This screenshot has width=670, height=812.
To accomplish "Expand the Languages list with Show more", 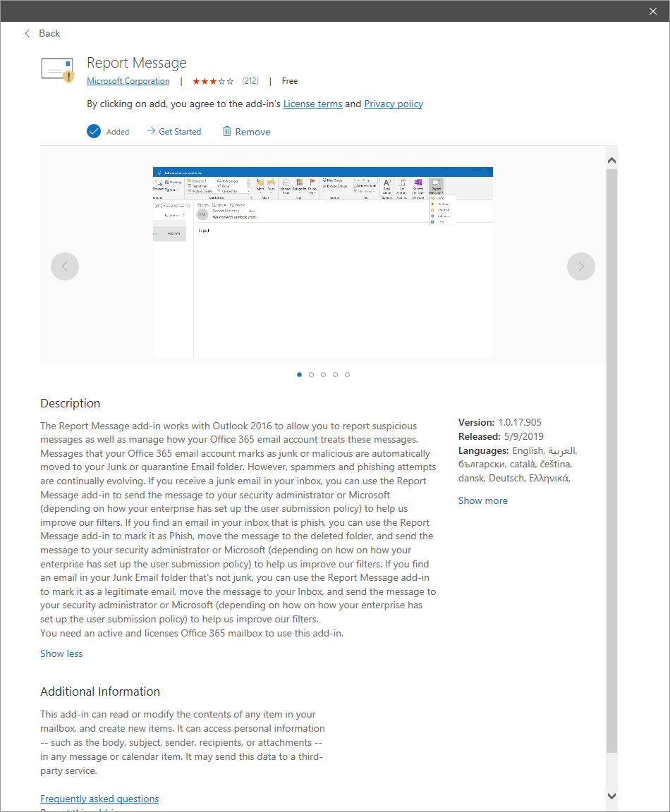I will tap(482, 500).
